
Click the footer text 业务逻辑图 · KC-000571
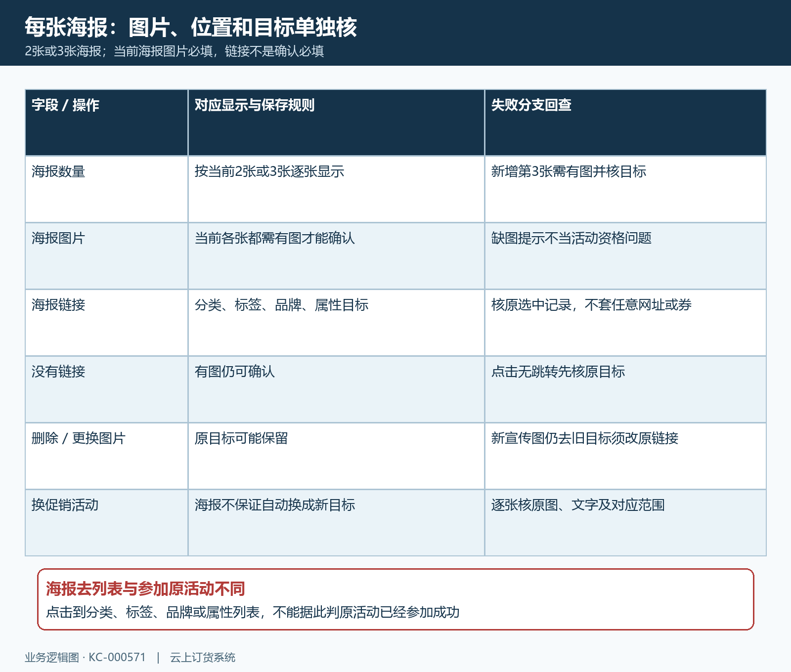(x=86, y=657)
